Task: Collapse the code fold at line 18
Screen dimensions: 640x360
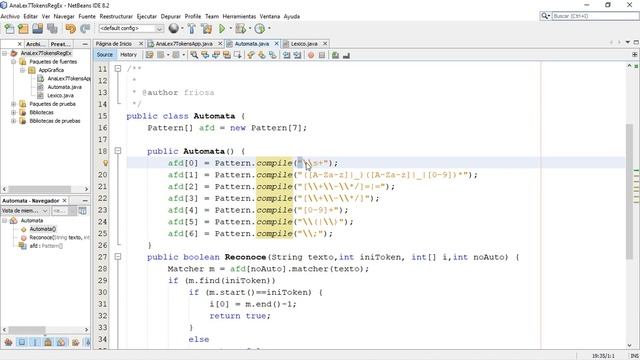Action: point(118,151)
